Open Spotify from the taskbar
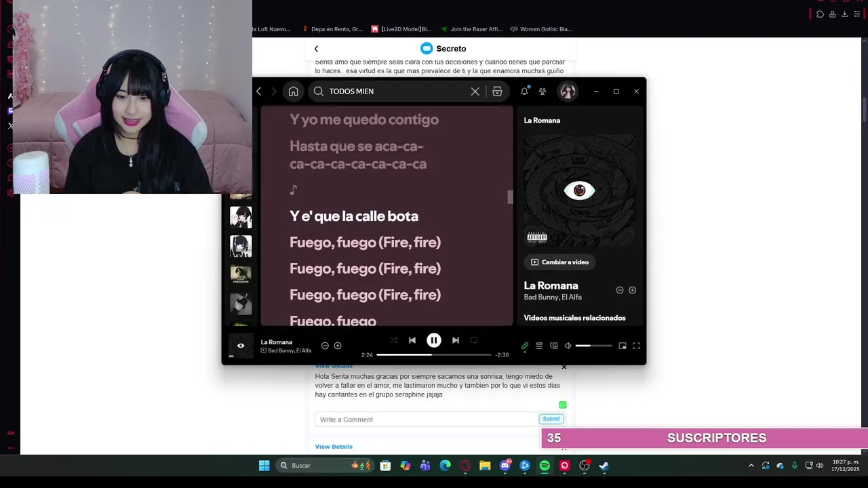The width and height of the screenshot is (868, 488). click(x=545, y=466)
